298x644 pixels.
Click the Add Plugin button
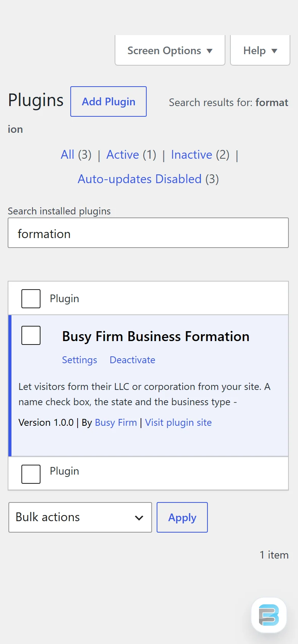(x=109, y=101)
